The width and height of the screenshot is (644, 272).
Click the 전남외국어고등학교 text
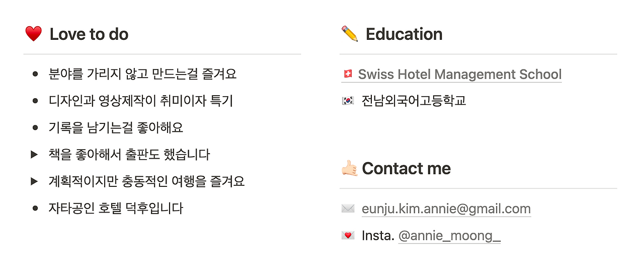point(414,101)
